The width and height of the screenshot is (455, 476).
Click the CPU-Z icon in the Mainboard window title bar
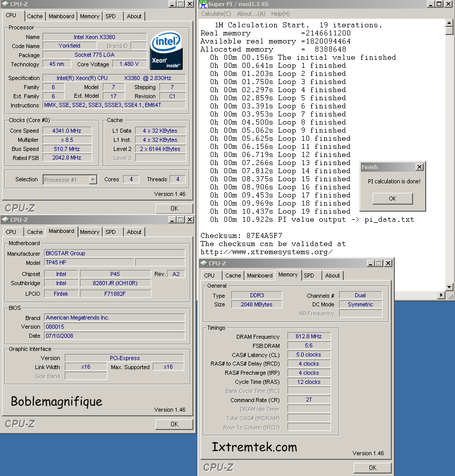pos(5,219)
